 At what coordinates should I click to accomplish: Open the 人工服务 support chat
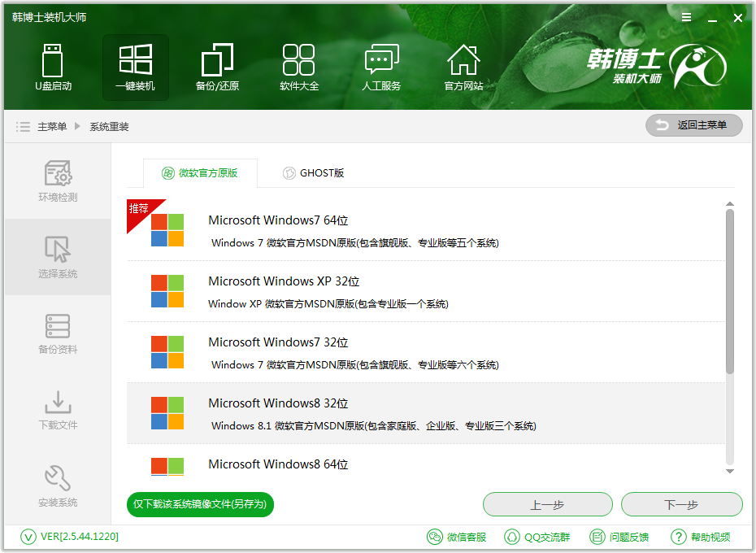click(x=381, y=67)
